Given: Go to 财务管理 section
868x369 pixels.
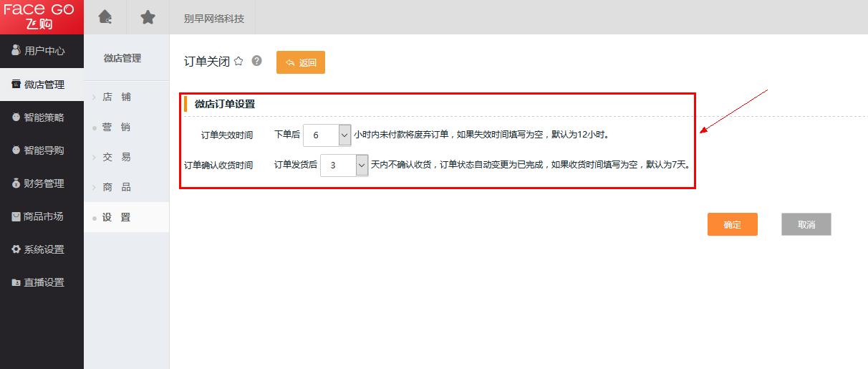Looking at the screenshot, I should click(42, 183).
